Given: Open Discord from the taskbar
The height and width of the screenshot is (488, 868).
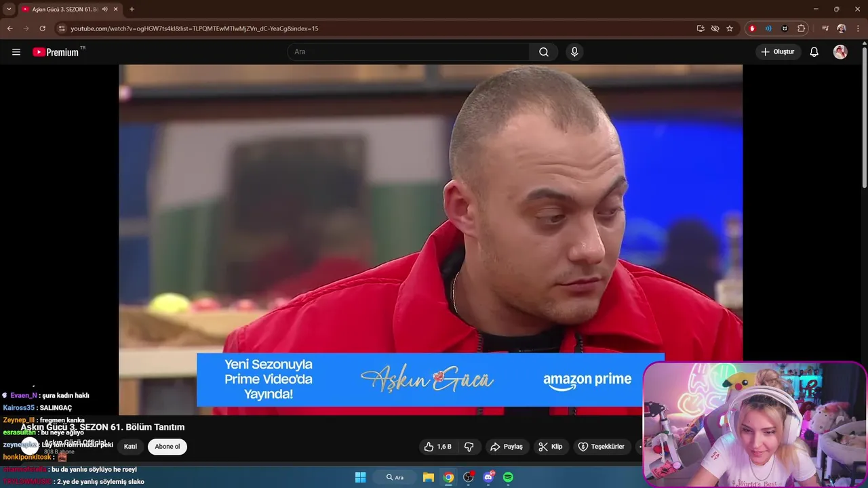Looking at the screenshot, I should 489,477.
